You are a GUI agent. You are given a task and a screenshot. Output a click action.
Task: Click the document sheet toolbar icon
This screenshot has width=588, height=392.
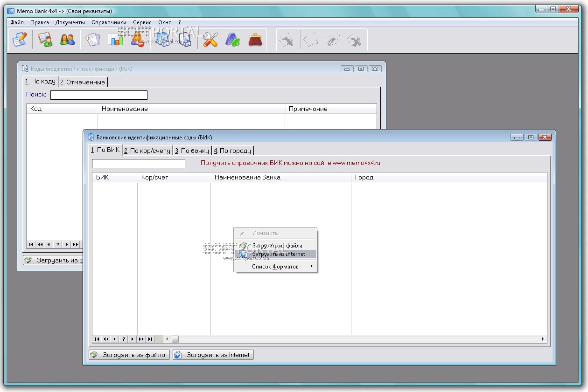click(x=93, y=40)
